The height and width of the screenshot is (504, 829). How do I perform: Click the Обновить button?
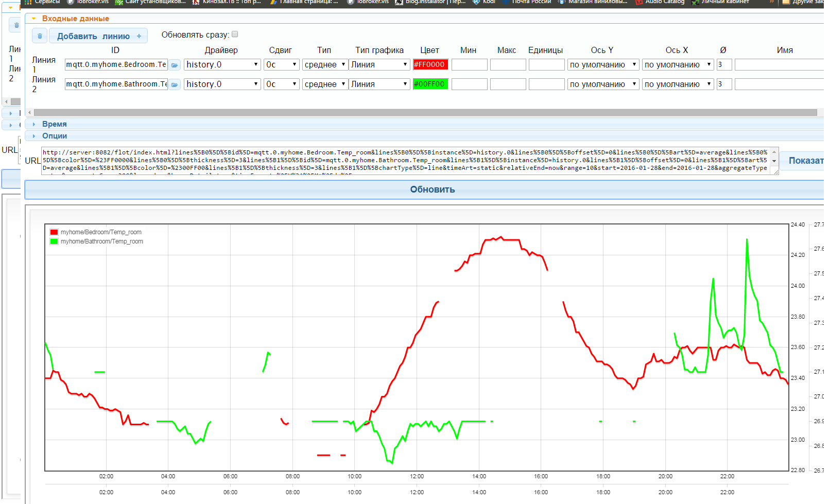pyautogui.click(x=424, y=189)
